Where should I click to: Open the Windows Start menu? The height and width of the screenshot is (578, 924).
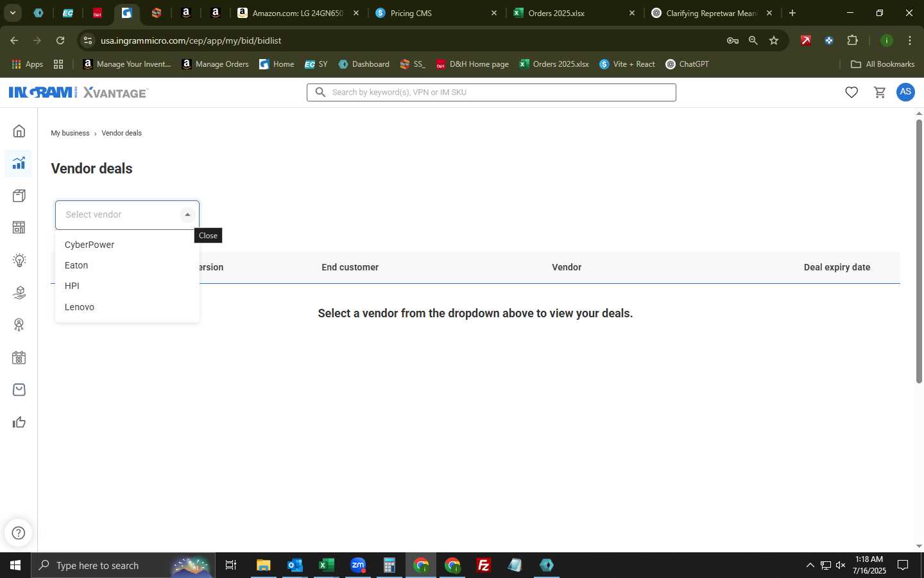click(15, 565)
